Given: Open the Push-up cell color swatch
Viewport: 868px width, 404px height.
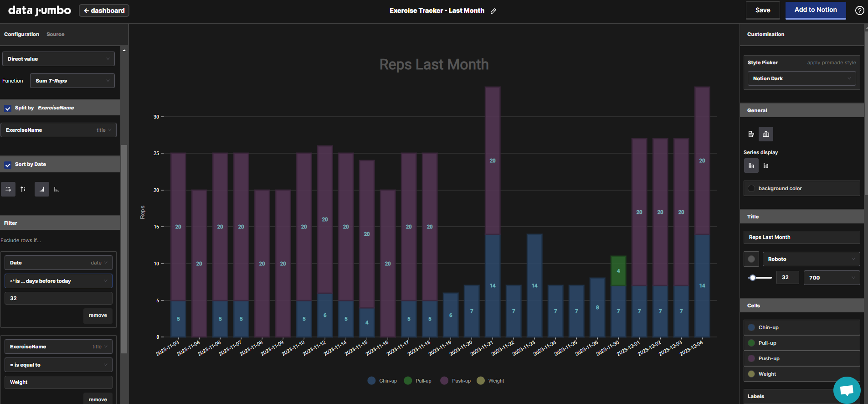Looking at the screenshot, I should [x=751, y=358].
